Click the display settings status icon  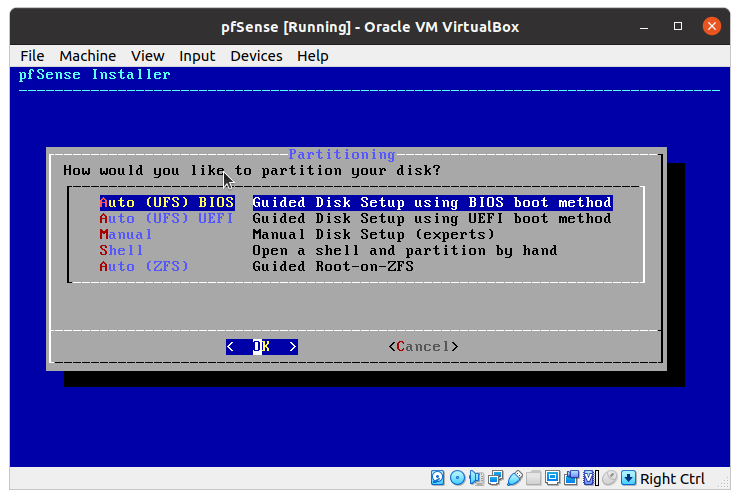(552, 479)
